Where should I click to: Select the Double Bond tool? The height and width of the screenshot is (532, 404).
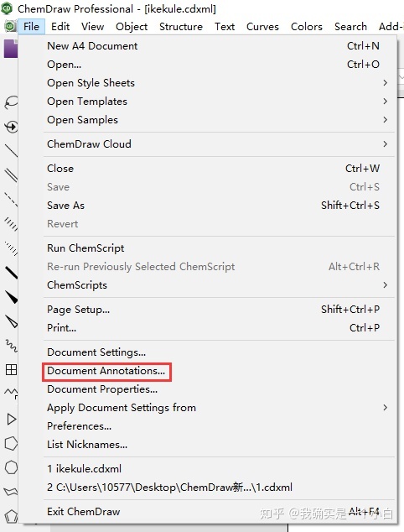pyautogui.click(x=11, y=175)
